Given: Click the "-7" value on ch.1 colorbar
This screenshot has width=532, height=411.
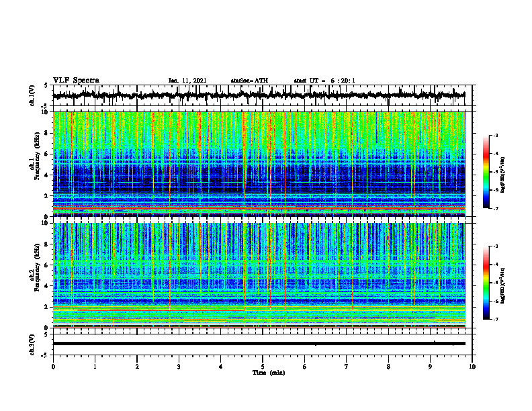Looking at the screenshot, I should (x=496, y=208).
